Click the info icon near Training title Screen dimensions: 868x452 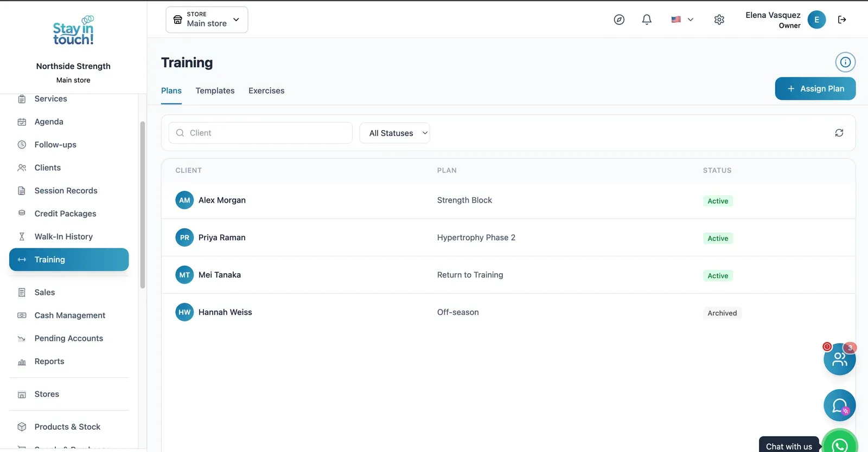click(x=845, y=62)
